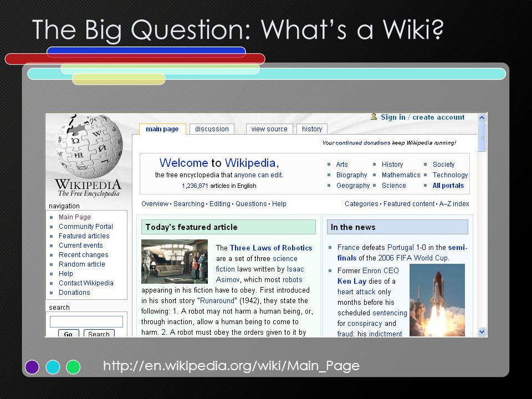Click the Editing link
This screenshot has width=532, height=399.
[x=219, y=204]
